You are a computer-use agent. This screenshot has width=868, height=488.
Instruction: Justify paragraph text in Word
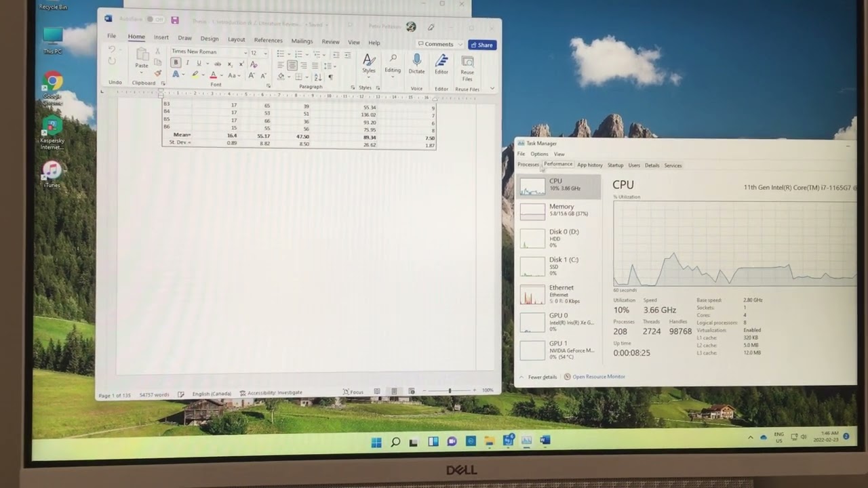coord(315,66)
